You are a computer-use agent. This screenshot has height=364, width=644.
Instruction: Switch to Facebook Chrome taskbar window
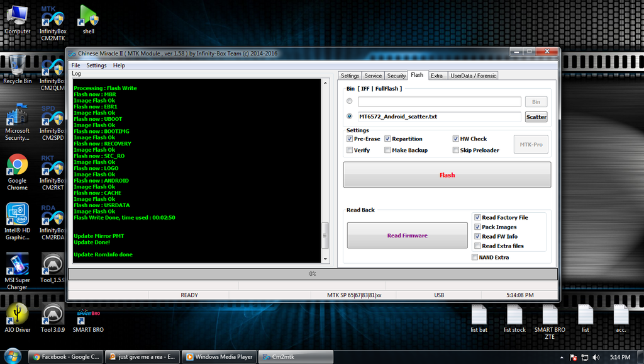pos(65,357)
